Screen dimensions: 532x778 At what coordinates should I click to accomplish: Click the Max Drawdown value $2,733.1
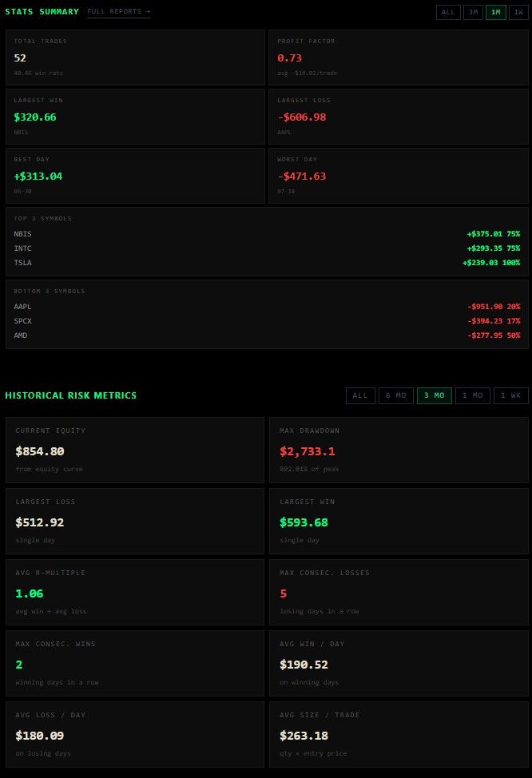308,451
